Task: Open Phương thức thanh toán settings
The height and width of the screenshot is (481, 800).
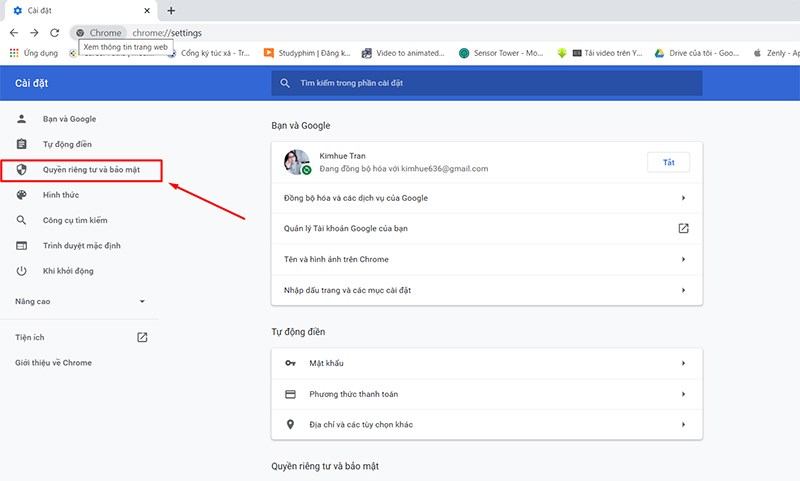Action: point(486,394)
